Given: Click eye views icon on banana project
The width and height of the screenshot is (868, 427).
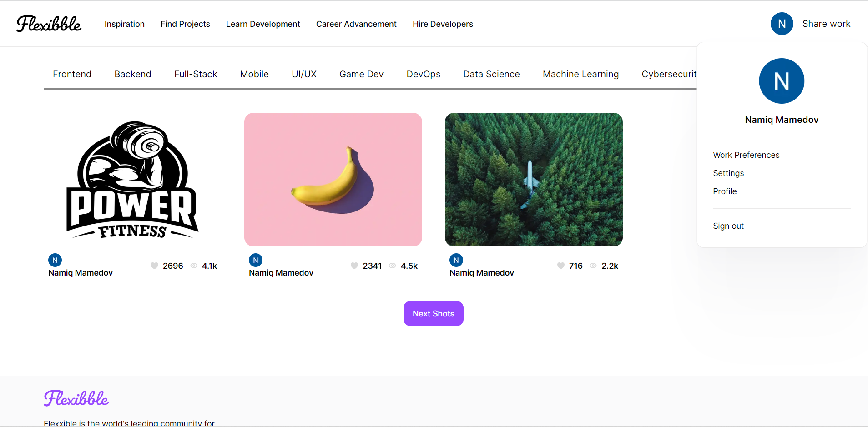Looking at the screenshot, I should (392, 266).
